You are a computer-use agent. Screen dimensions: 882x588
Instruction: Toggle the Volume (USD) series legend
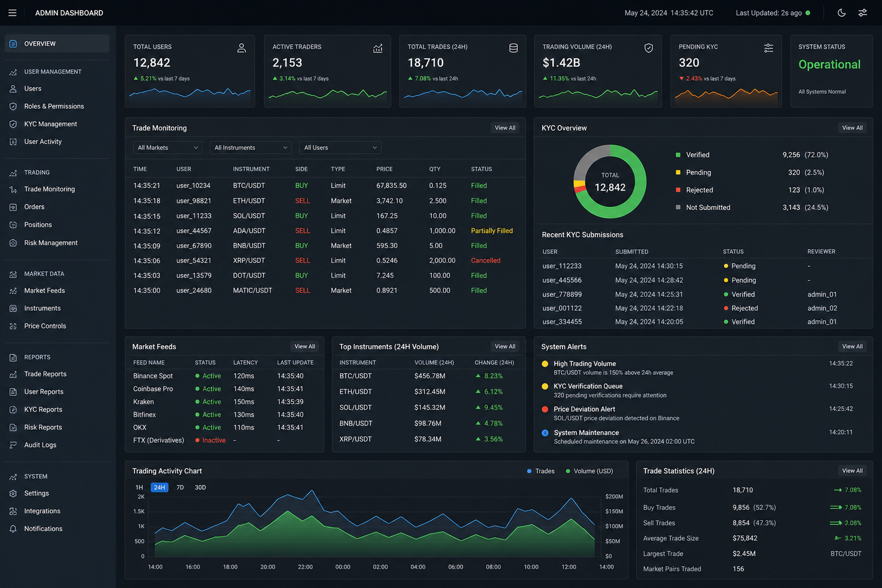(x=589, y=471)
